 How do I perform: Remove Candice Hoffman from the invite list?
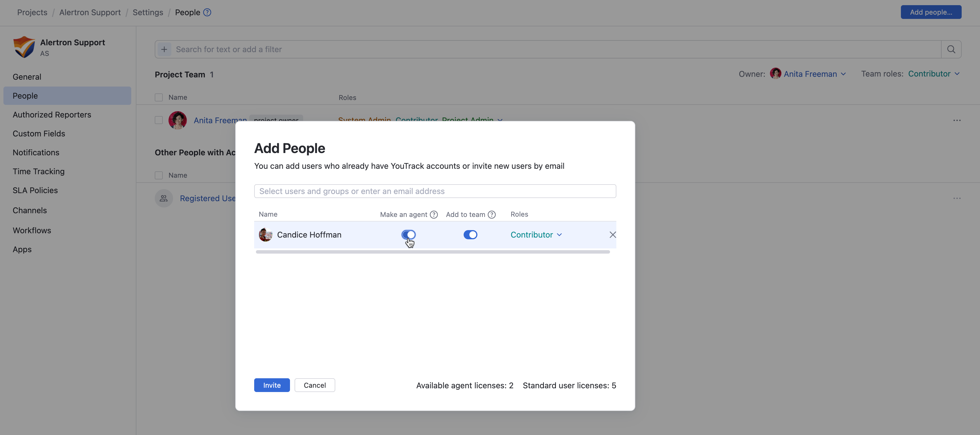(x=613, y=235)
